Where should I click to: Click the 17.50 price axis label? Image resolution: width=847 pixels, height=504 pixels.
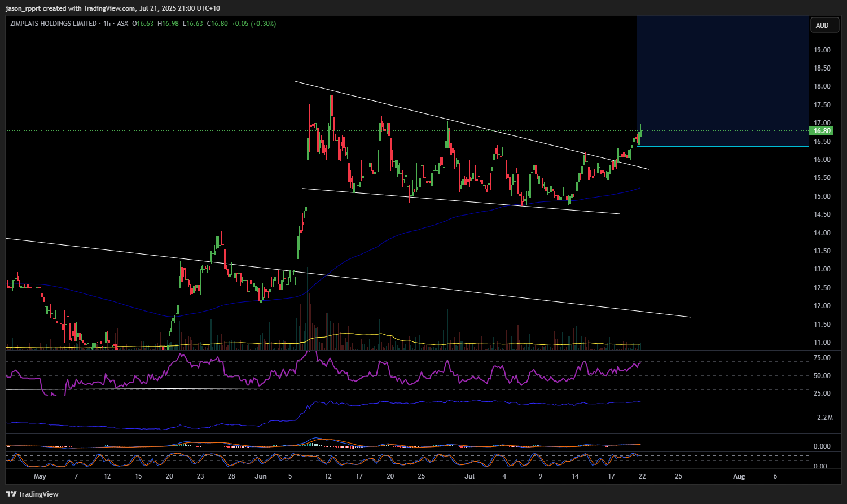tap(822, 105)
